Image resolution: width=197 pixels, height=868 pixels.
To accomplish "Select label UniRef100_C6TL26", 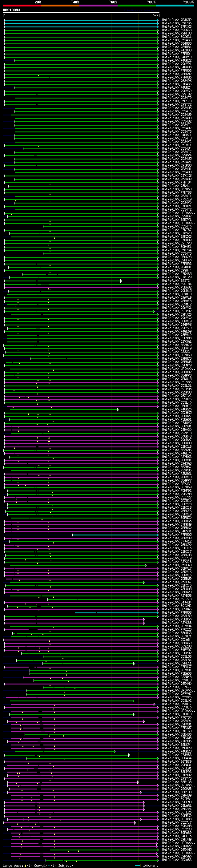I will pos(177,813).
